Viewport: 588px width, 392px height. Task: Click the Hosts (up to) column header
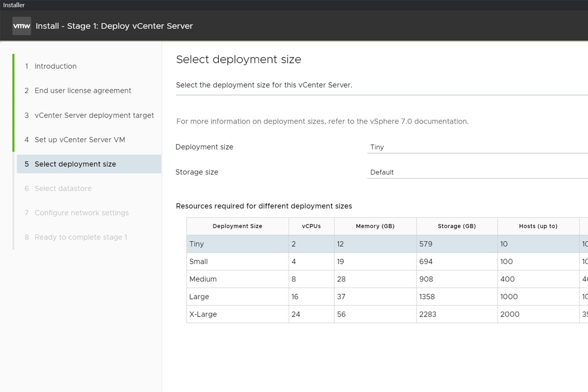[538, 226]
